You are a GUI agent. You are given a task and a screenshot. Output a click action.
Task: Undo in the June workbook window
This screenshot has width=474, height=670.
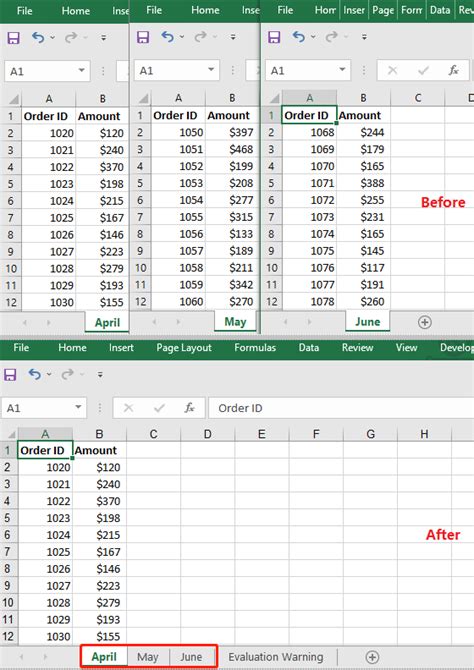299,37
